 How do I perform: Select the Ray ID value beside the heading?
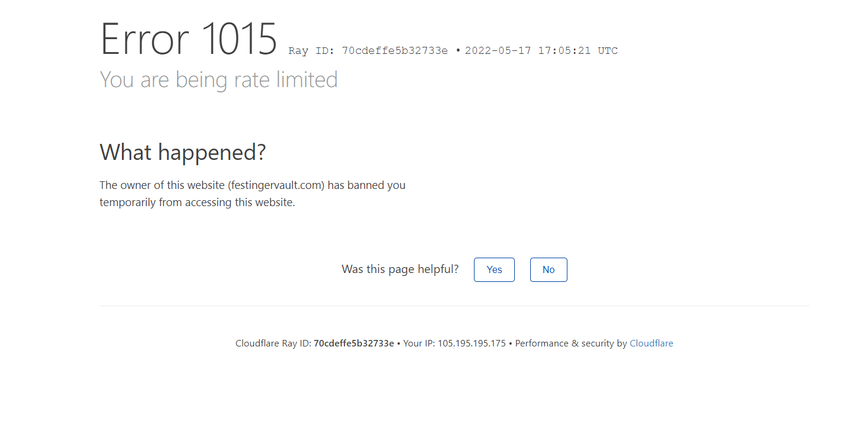pos(395,51)
